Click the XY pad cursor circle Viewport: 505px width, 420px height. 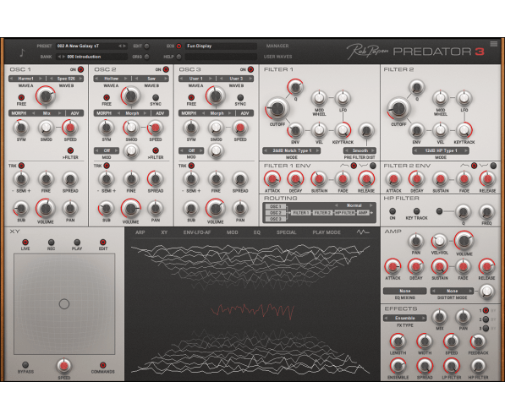(x=64, y=304)
